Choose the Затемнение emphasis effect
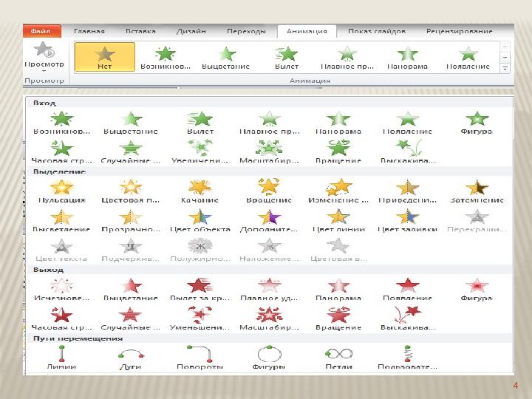 coord(477,191)
